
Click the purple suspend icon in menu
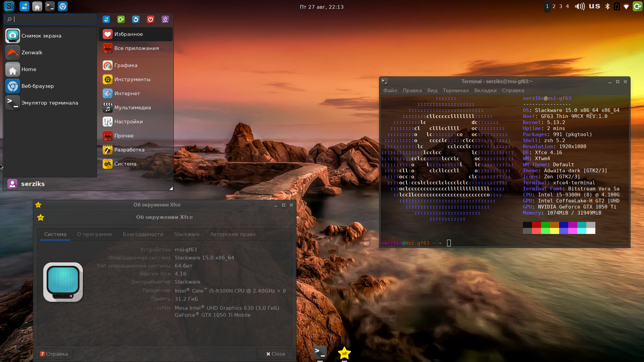point(165,19)
